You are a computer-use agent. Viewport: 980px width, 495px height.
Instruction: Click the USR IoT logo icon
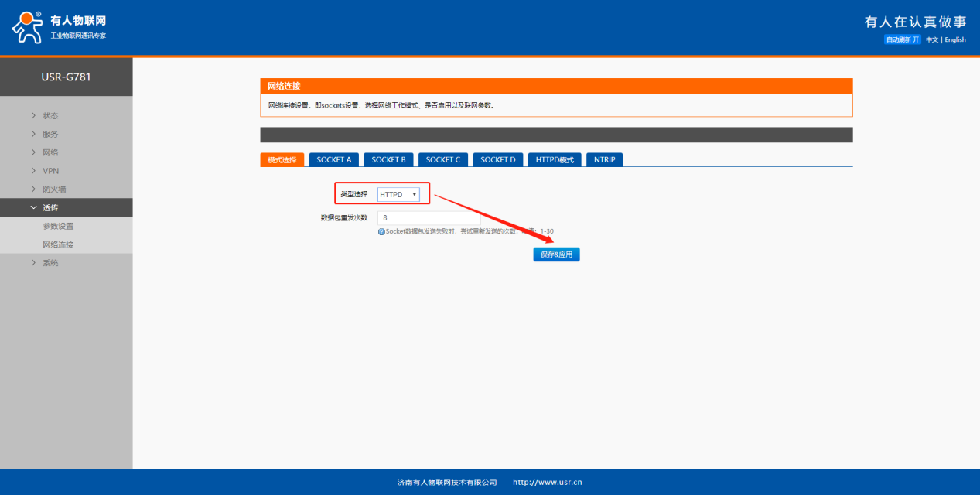pos(27,27)
